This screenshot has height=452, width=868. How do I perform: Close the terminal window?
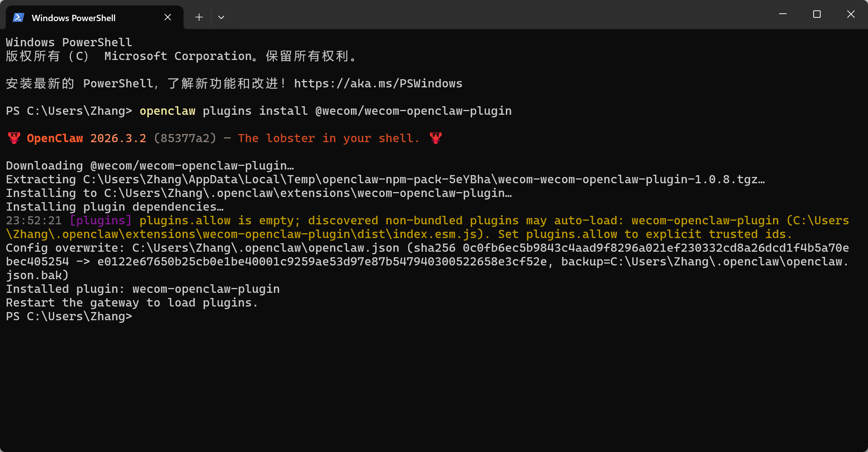(x=851, y=14)
